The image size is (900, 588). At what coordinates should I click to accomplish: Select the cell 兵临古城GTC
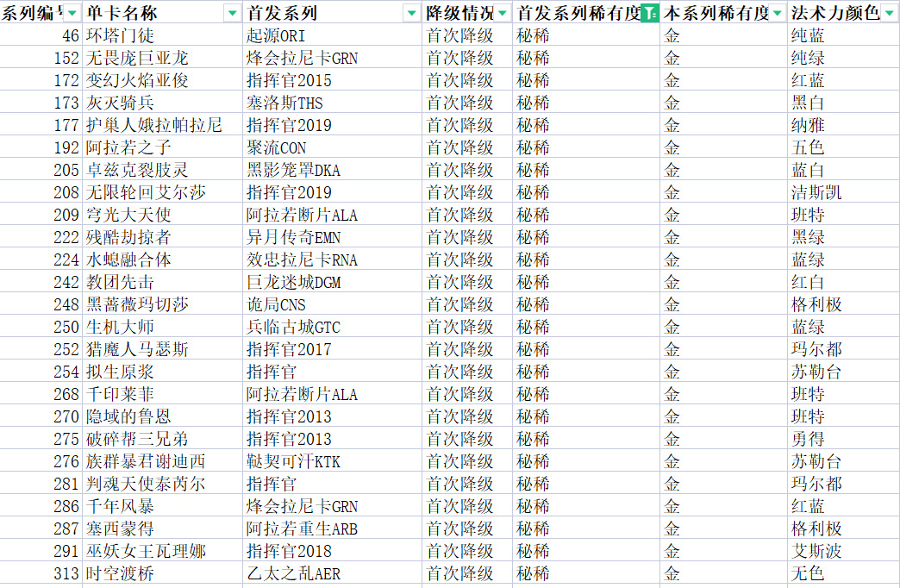pos(333,327)
